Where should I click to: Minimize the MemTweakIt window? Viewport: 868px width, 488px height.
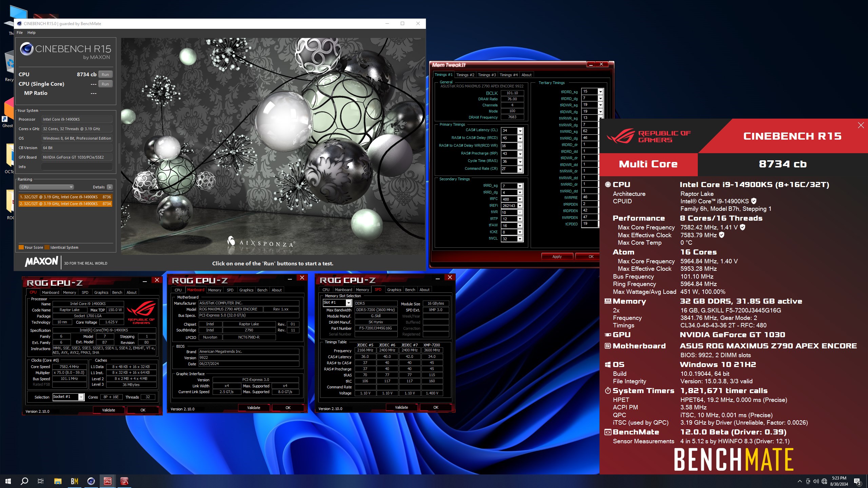tap(591, 64)
